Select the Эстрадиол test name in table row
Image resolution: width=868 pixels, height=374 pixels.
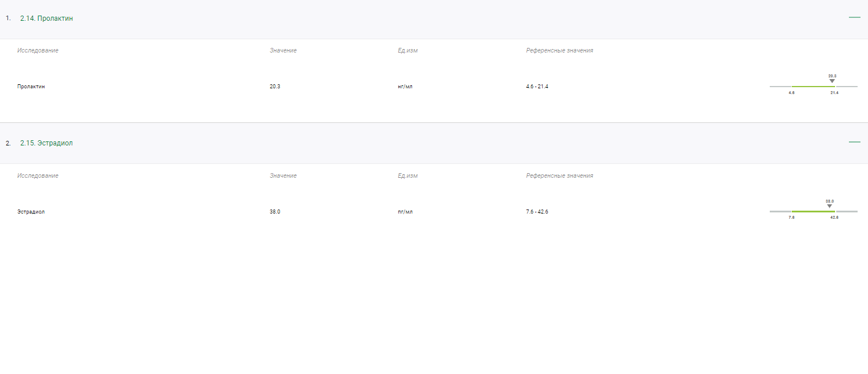click(x=31, y=212)
